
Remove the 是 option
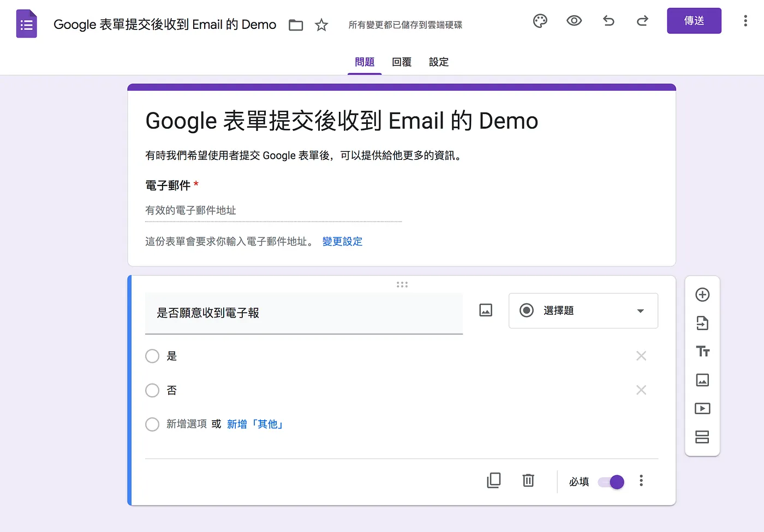[641, 356]
